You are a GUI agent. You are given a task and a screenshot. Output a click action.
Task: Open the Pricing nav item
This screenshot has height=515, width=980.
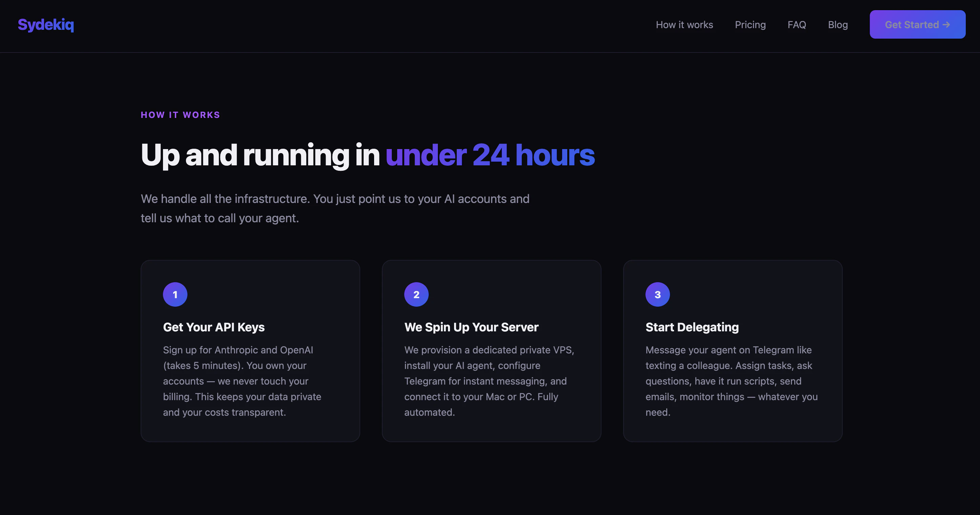tap(750, 24)
